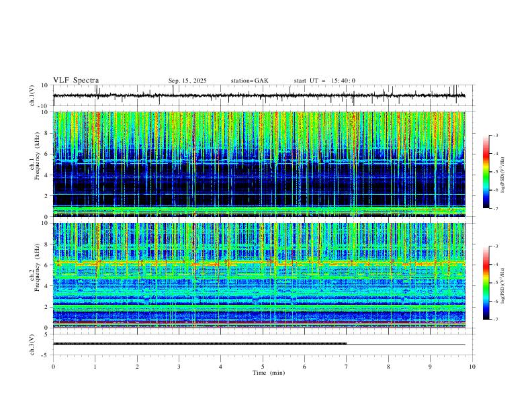Click the "4" kHz tick on ch.1 frequency axis
The height and width of the screenshot is (411, 532).
point(47,175)
